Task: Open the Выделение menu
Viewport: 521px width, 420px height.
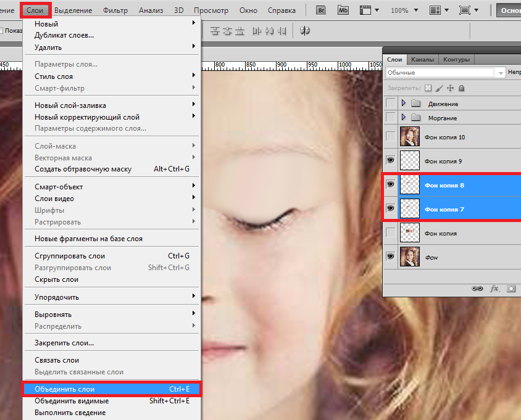Action: [73, 10]
